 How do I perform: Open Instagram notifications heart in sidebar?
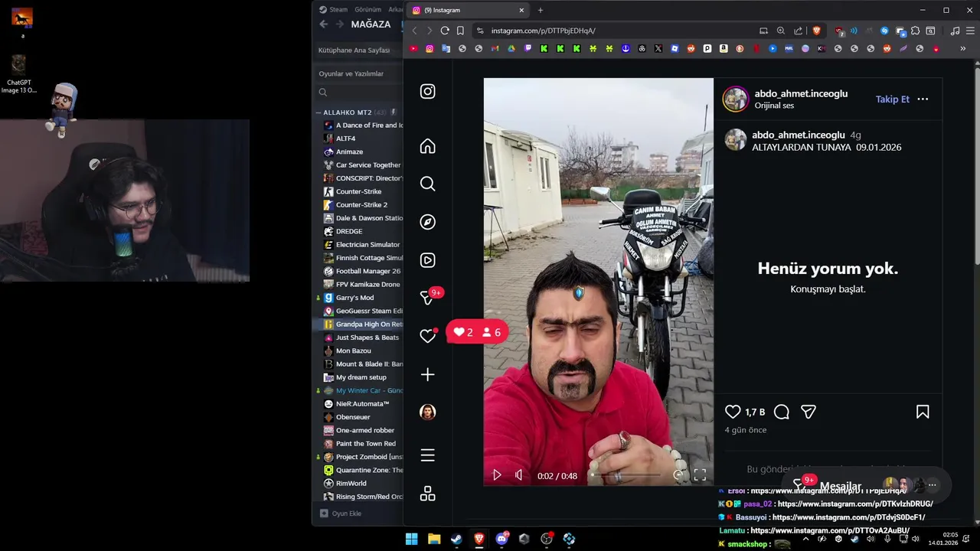tap(428, 336)
